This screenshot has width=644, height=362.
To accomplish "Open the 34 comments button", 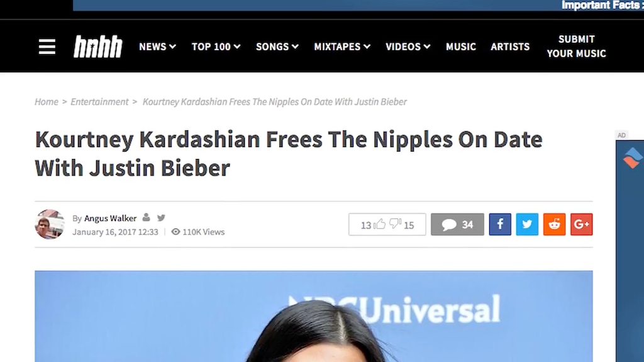I will click(x=457, y=224).
